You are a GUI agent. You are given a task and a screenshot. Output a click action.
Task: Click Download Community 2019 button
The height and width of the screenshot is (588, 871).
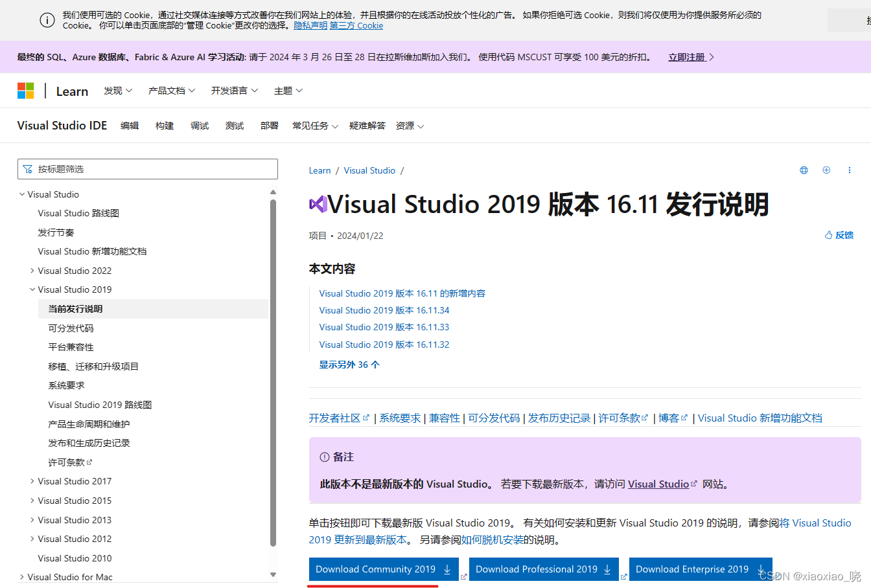(x=384, y=569)
